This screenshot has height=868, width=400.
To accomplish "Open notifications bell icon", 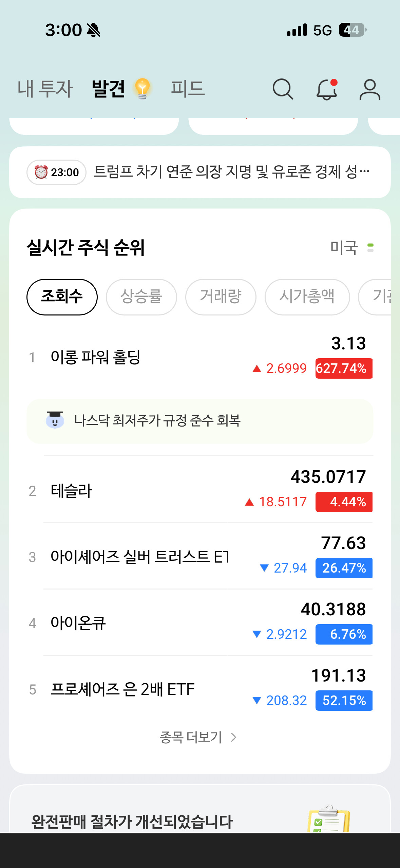I will point(327,89).
